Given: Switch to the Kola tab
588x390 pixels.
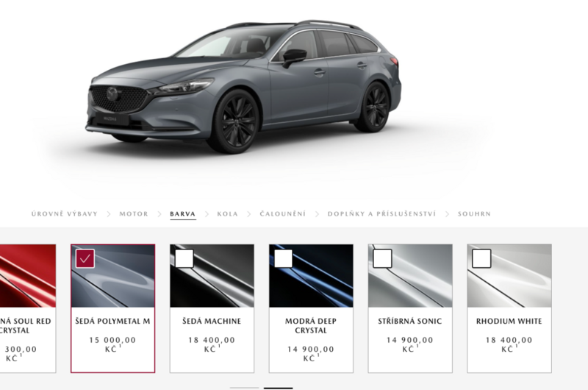Looking at the screenshot, I should click(228, 214).
